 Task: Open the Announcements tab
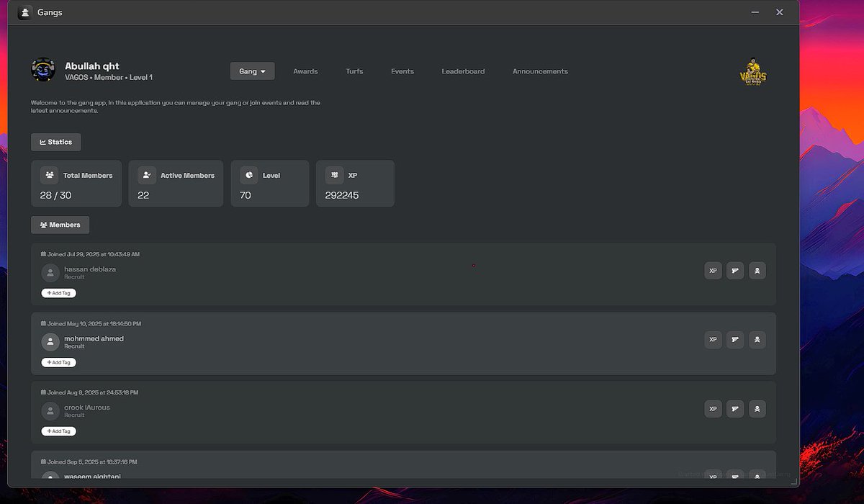(540, 71)
